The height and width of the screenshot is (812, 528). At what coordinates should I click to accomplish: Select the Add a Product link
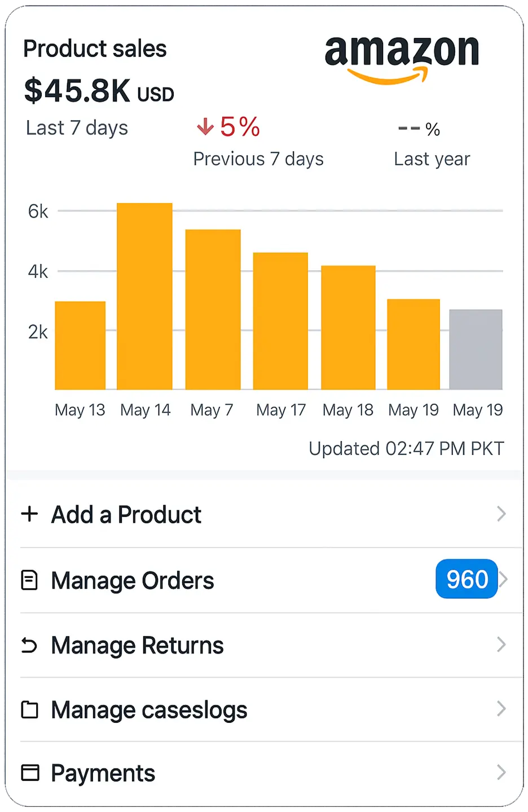pyautogui.click(x=126, y=514)
